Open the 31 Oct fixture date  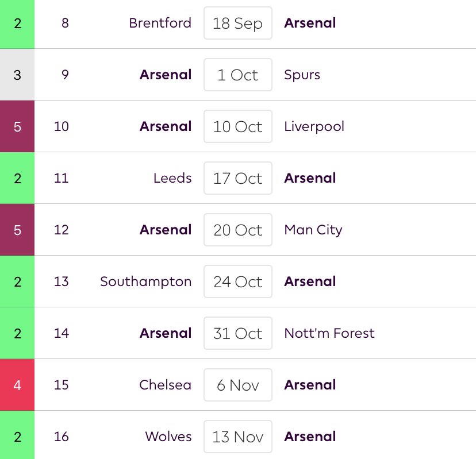[x=237, y=334]
